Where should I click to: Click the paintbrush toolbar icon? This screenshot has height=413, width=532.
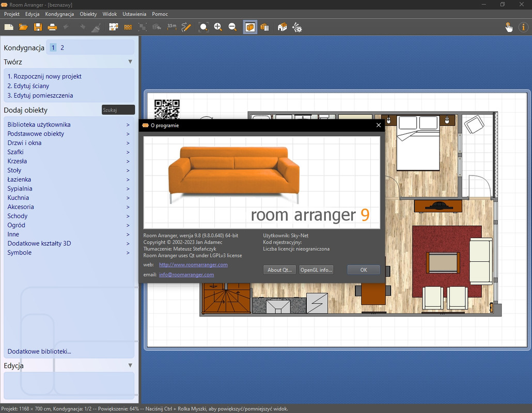click(96, 27)
